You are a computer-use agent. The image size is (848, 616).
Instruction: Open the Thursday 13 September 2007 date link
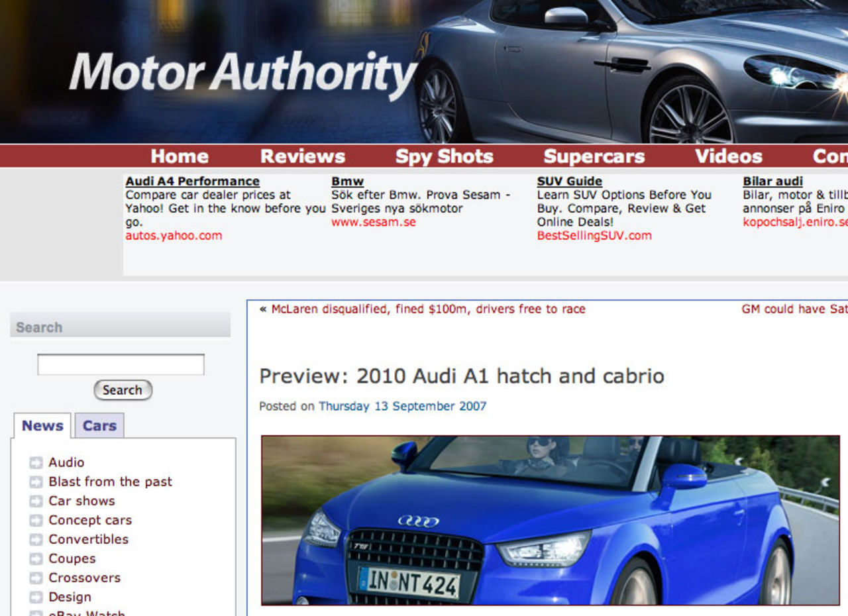point(401,406)
